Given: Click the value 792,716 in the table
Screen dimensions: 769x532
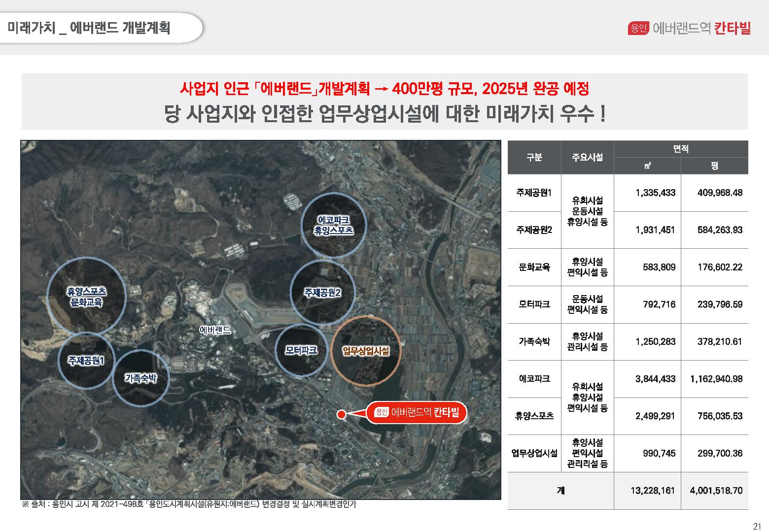Looking at the screenshot, I should [659, 304].
